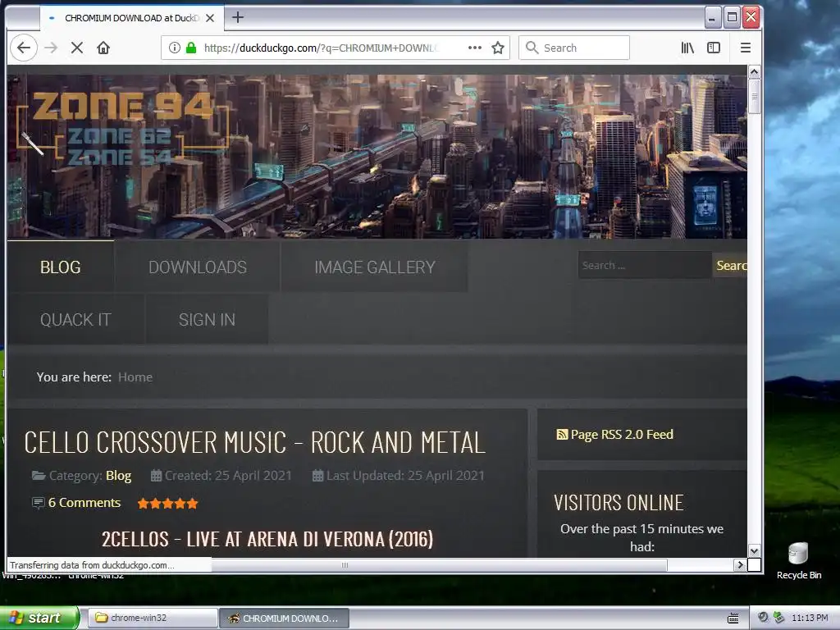Open the Windows start menu

pyautogui.click(x=39, y=618)
